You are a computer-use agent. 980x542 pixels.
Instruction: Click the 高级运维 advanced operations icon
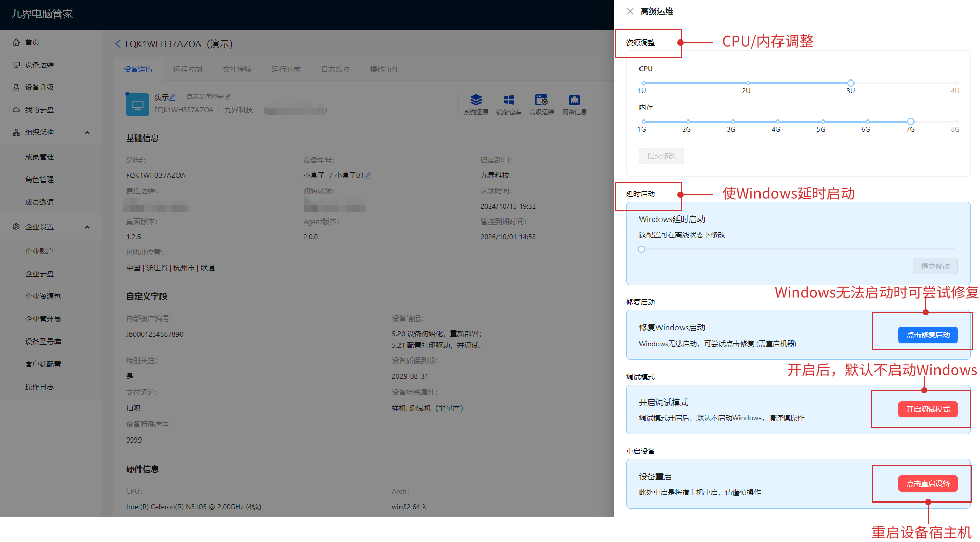click(541, 101)
